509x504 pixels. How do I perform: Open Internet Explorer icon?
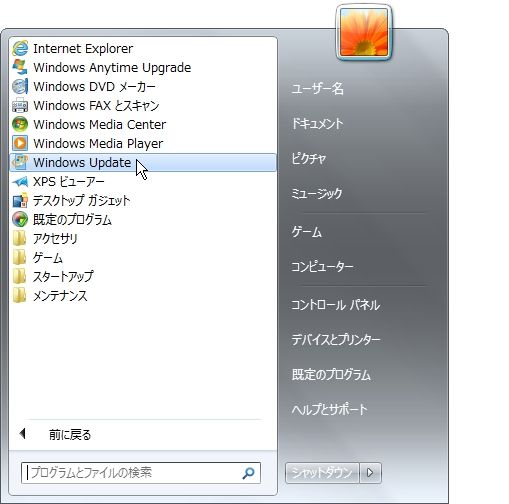coord(20,49)
